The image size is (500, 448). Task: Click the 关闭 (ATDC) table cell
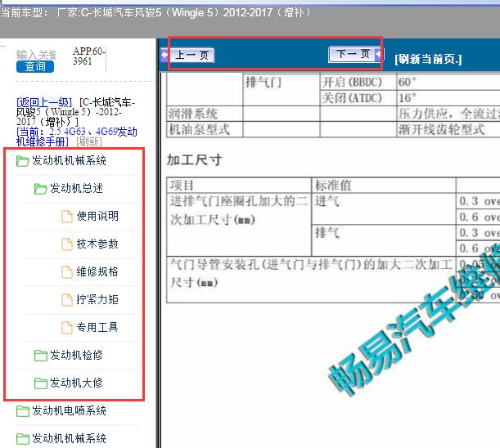pyautogui.click(x=358, y=98)
